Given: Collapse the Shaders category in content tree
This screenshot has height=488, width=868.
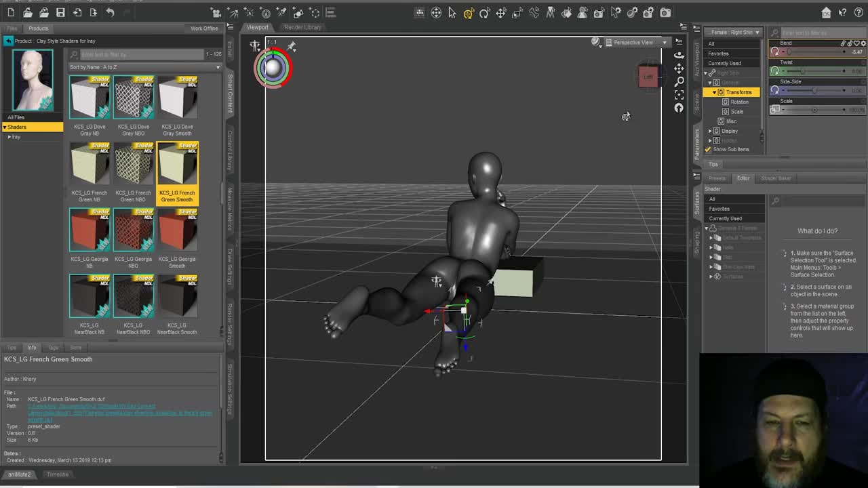Looking at the screenshot, I should pyautogui.click(x=5, y=127).
